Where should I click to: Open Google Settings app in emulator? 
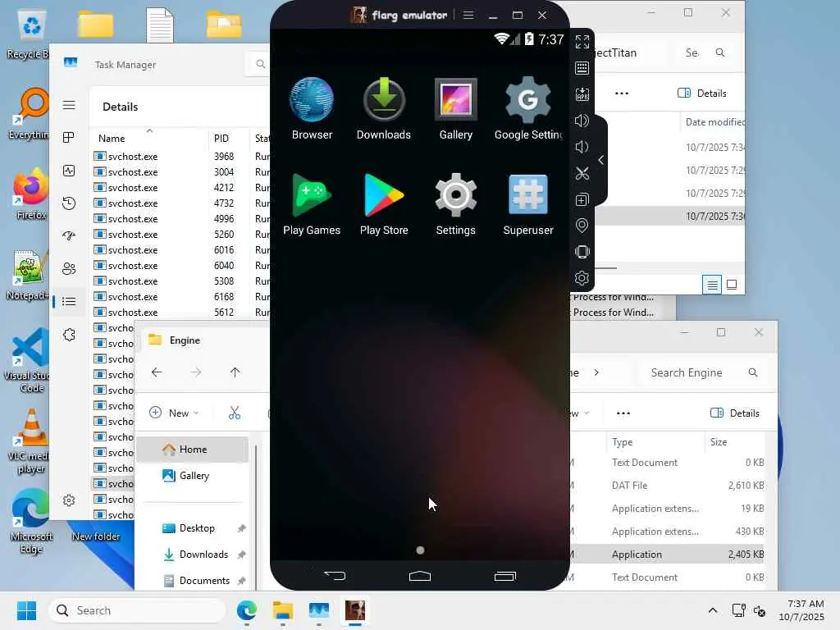[x=528, y=108]
